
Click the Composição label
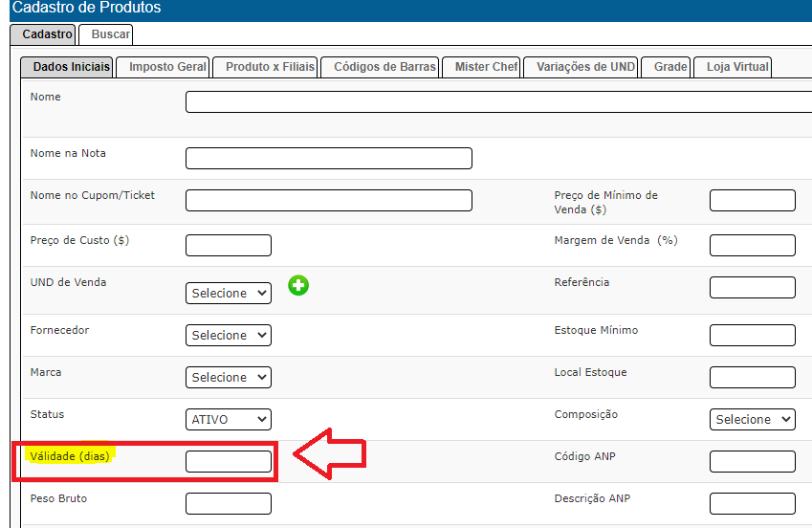click(x=585, y=414)
